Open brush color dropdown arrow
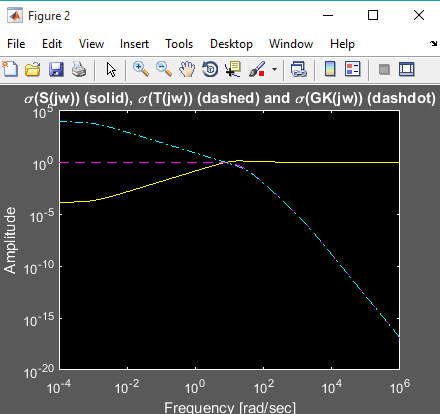Viewport: 440px width, 414px height. coord(274,69)
